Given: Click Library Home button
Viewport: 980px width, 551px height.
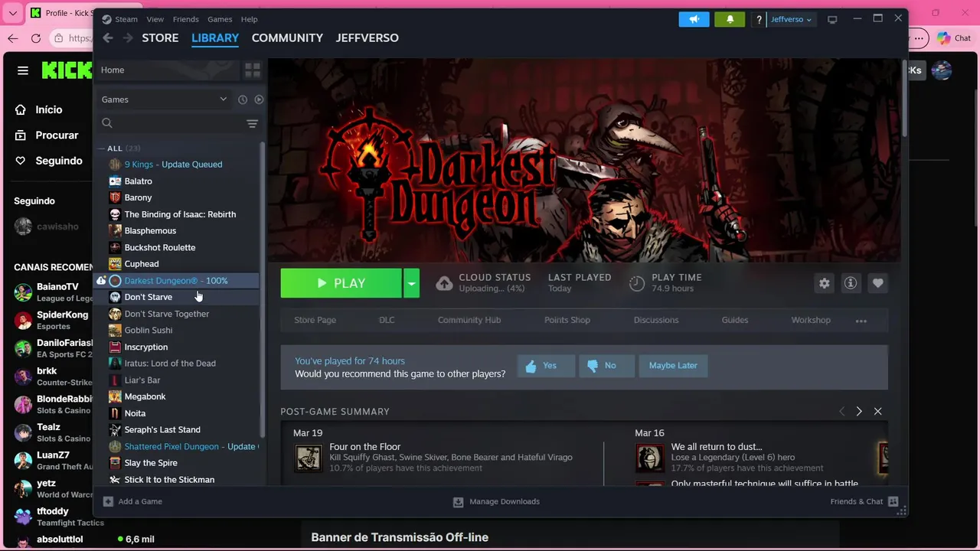Looking at the screenshot, I should coord(169,70).
